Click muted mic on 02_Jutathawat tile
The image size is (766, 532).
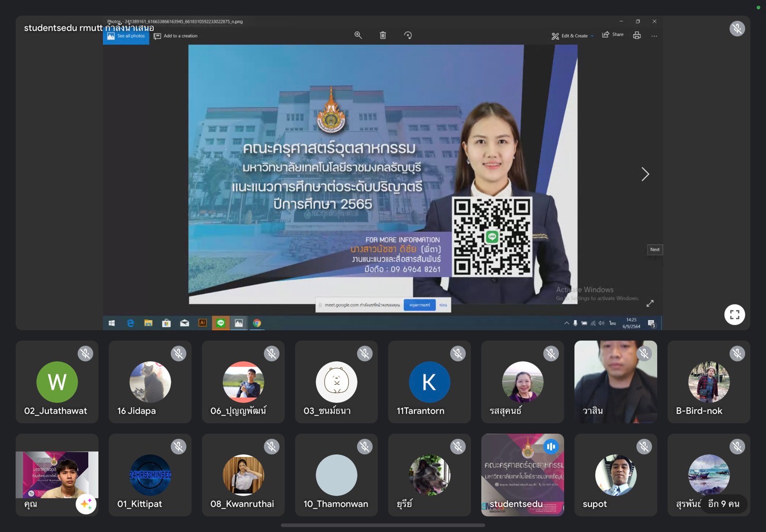point(85,354)
